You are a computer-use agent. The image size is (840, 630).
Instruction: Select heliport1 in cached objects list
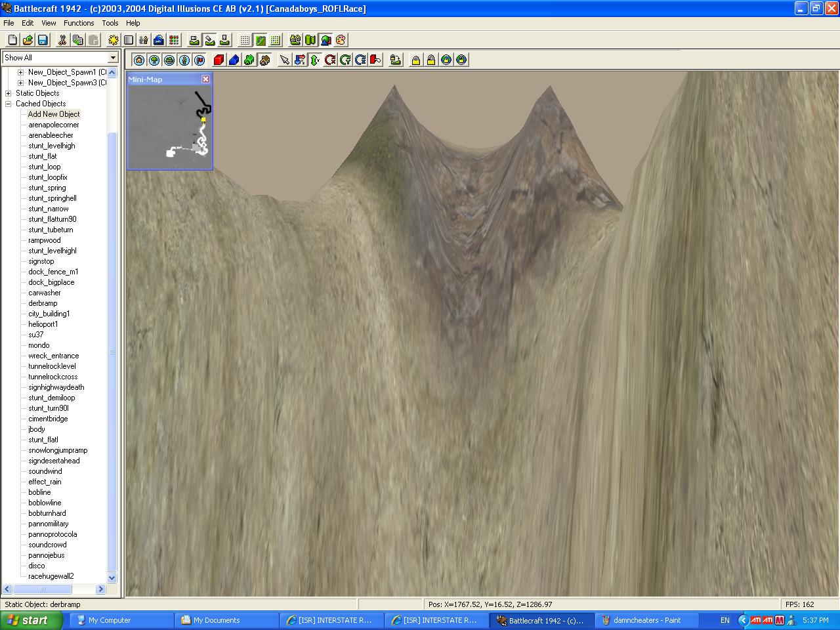pos(43,324)
